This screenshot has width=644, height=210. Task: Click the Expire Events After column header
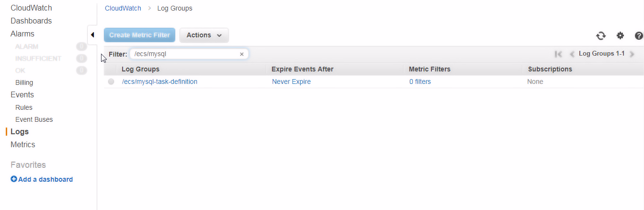click(303, 69)
